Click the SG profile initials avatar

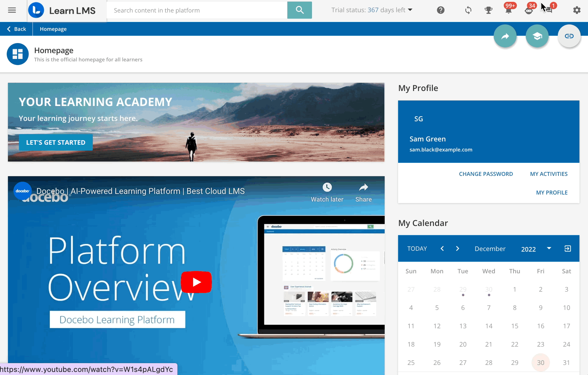pyautogui.click(x=419, y=119)
